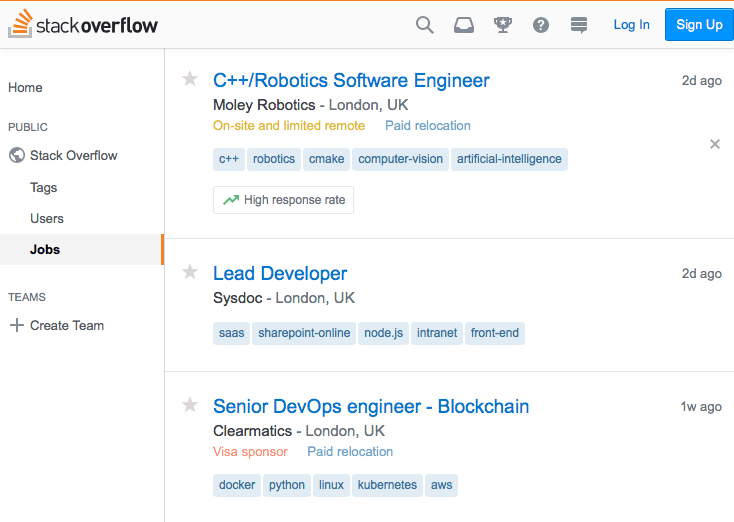734x522 pixels.
Task: Click the Clearmatics company name
Action: 252,431
